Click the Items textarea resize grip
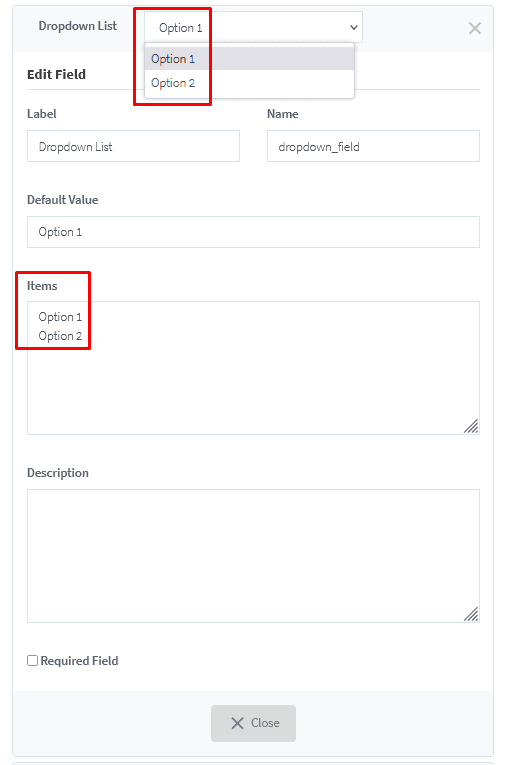 (x=471, y=426)
